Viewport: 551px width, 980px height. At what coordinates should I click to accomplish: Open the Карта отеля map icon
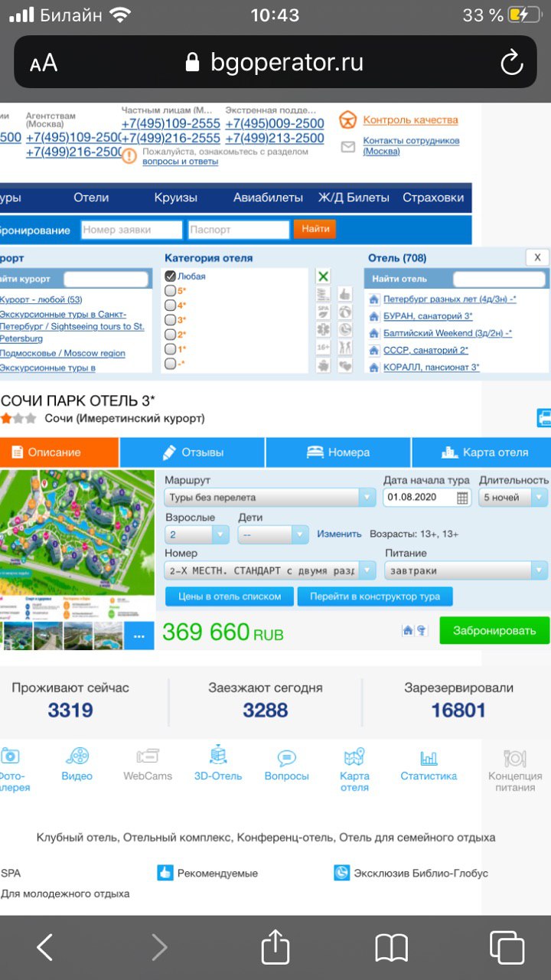pyautogui.click(x=354, y=757)
